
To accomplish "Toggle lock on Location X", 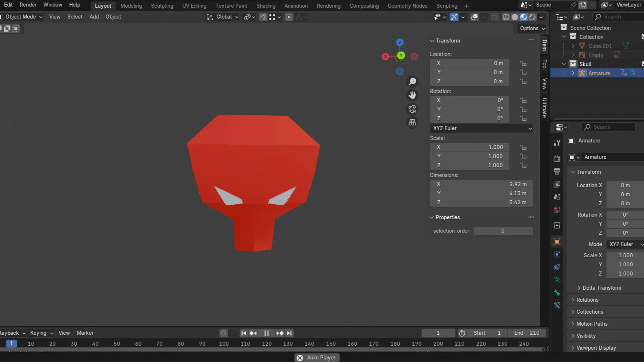I will [x=523, y=63].
